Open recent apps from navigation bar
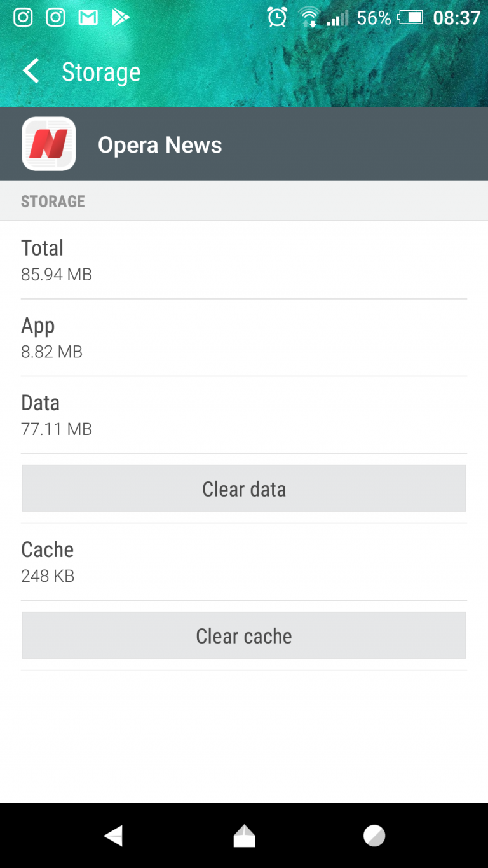 tap(374, 836)
